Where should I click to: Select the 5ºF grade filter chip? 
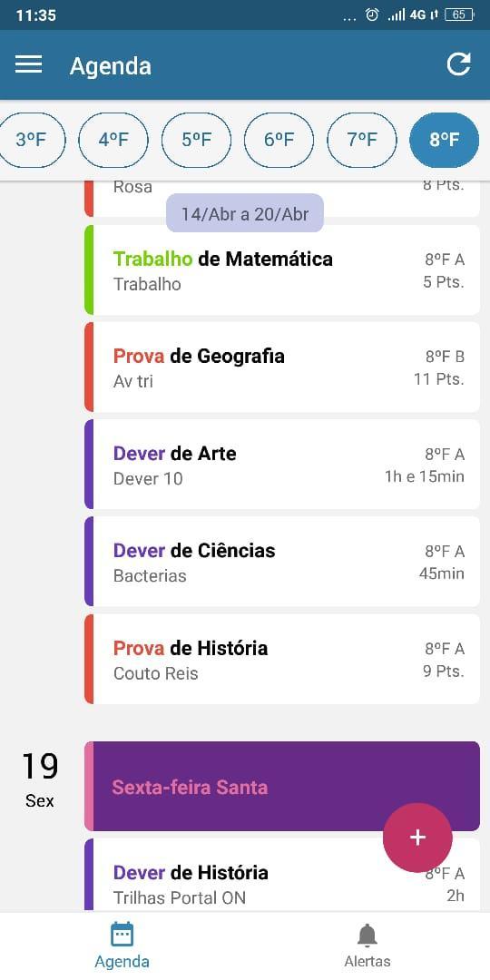coord(196,140)
